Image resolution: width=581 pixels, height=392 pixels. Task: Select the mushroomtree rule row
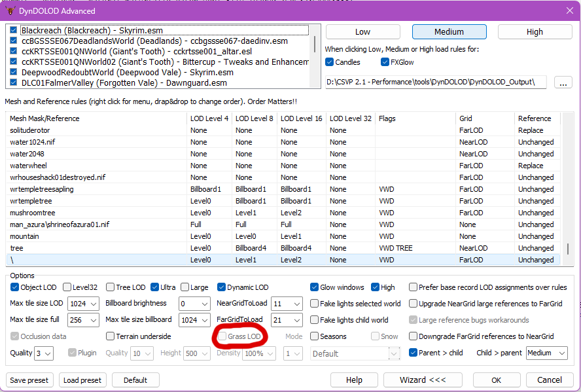point(31,213)
